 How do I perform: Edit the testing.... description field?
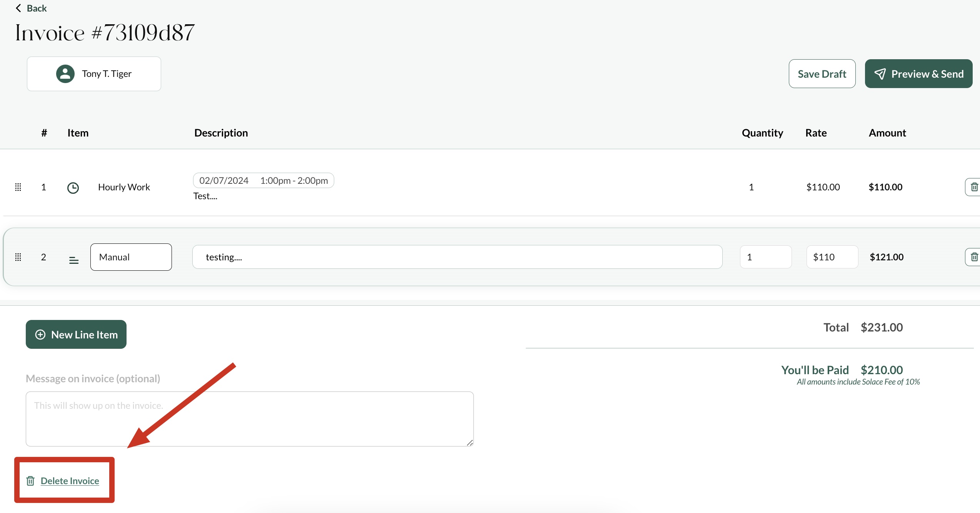457,257
